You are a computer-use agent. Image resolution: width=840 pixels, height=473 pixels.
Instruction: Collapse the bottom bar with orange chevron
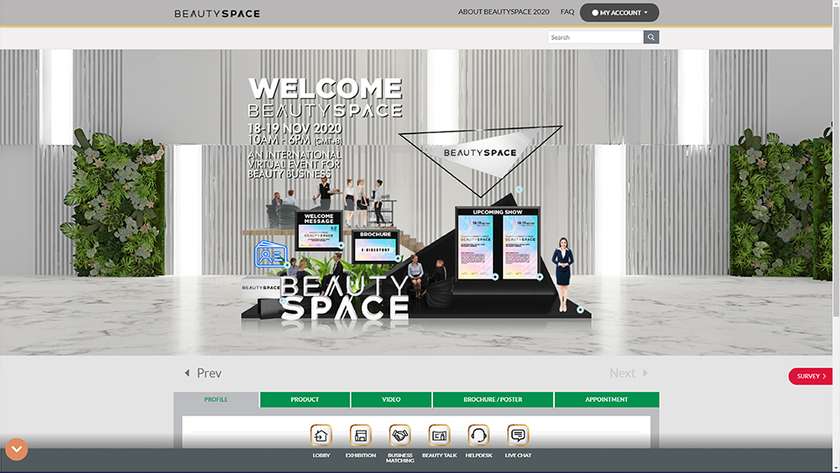click(x=17, y=449)
